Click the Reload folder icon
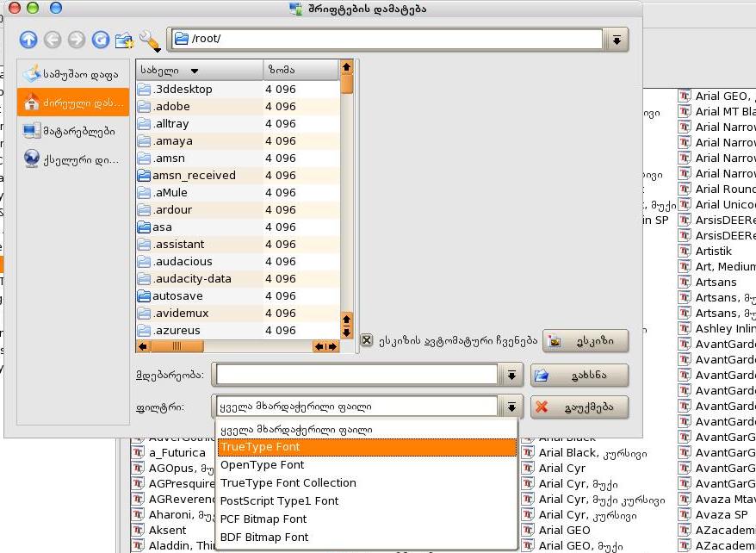Screen dimensions: 756x553 [x=100, y=40]
